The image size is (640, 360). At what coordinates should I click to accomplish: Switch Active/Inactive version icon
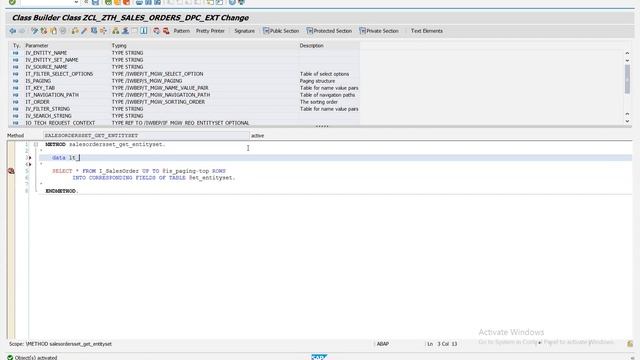(x=44, y=31)
